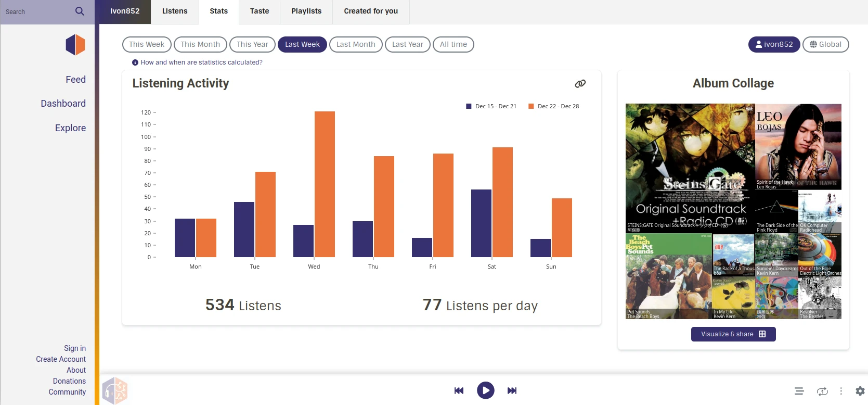
Task: Select the ivon852 user statistics scope
Action: 774,44
